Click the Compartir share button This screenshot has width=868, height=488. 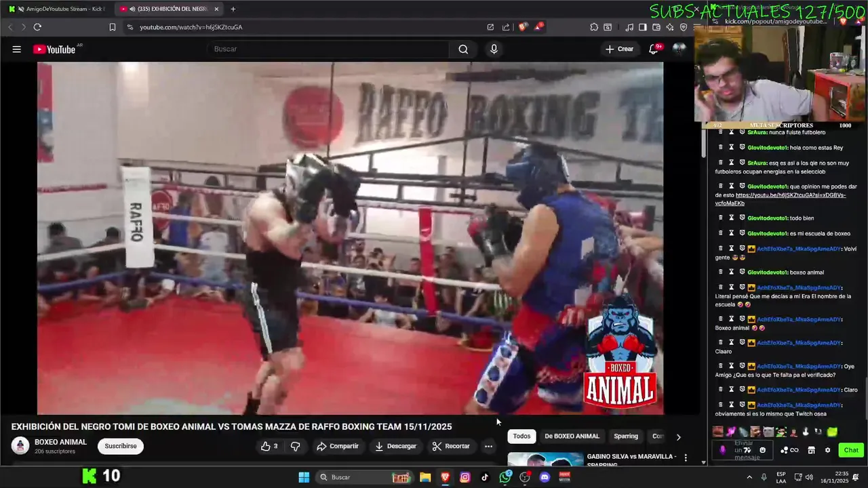(338, 446)
